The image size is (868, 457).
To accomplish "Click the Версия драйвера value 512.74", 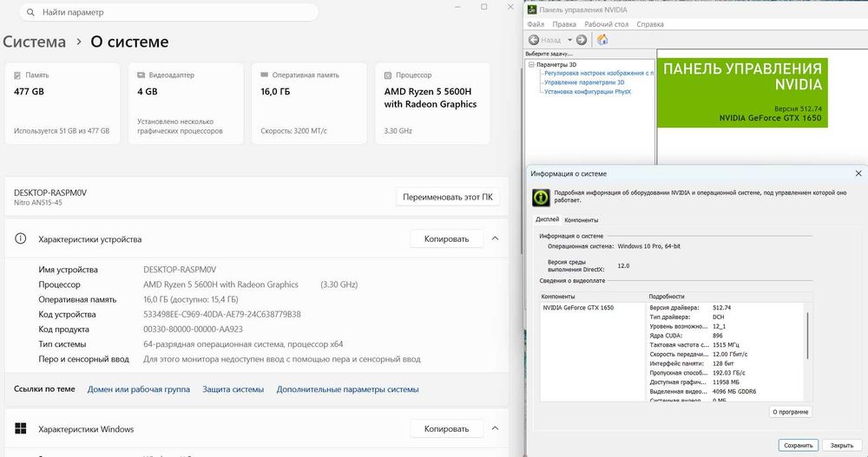I will coord(721,308).
